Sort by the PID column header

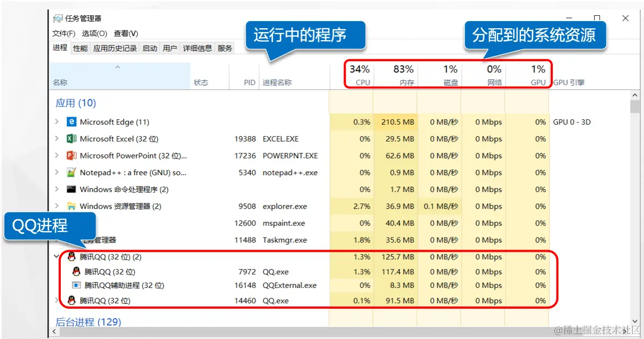[244, 76]
